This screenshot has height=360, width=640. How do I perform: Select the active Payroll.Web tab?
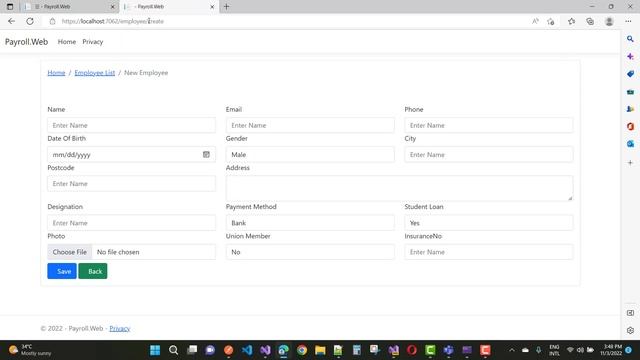click(169, 7)
